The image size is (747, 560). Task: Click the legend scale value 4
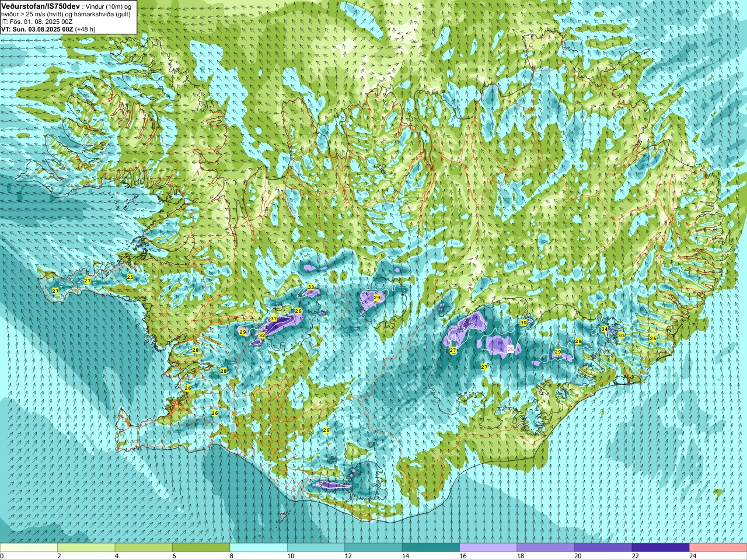click(x=117, y=556)
